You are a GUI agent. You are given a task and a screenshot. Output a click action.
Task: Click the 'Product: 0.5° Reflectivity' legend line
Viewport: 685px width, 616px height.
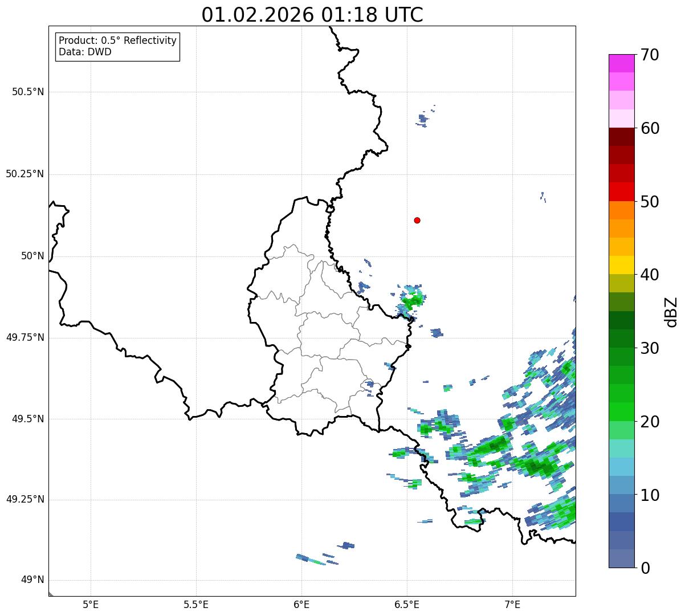(x=117, y=40)
